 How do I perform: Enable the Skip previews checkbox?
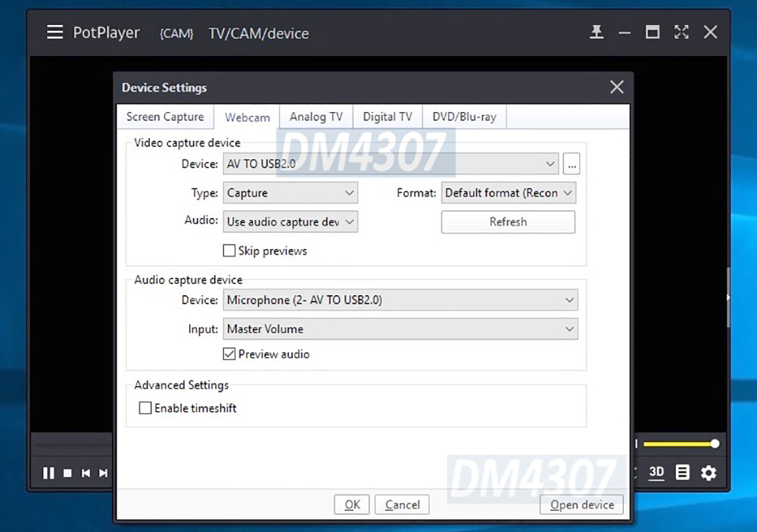229,250
